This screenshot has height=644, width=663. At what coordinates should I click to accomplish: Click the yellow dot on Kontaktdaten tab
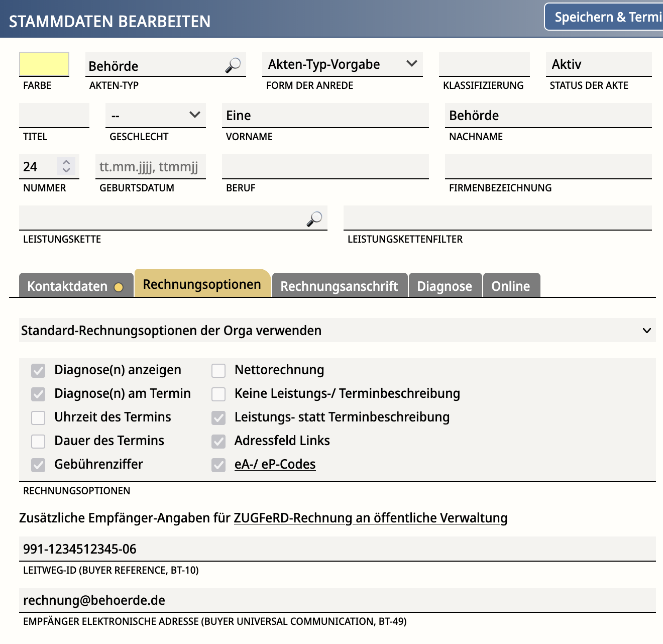tap(119, 287)
